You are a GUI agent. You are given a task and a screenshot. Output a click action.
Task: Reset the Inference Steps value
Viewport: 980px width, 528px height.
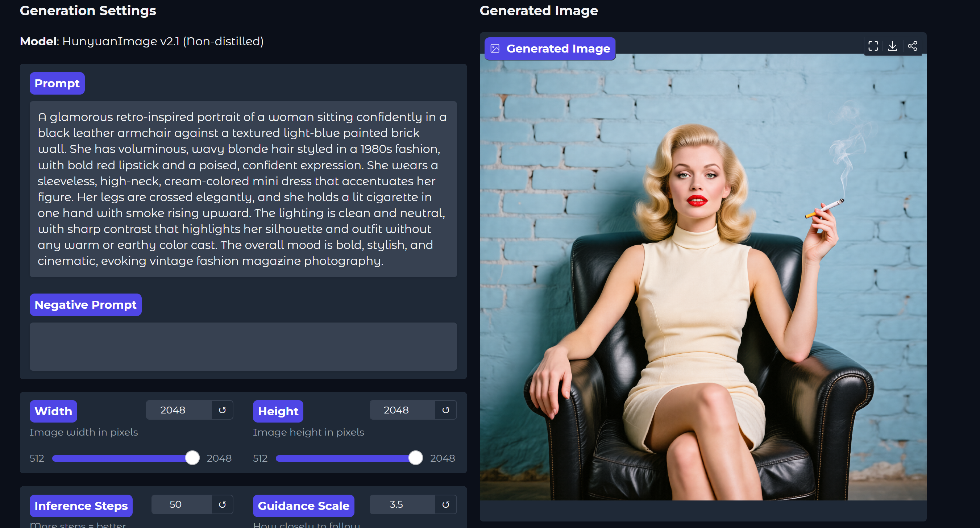click(x=222, y=504)
